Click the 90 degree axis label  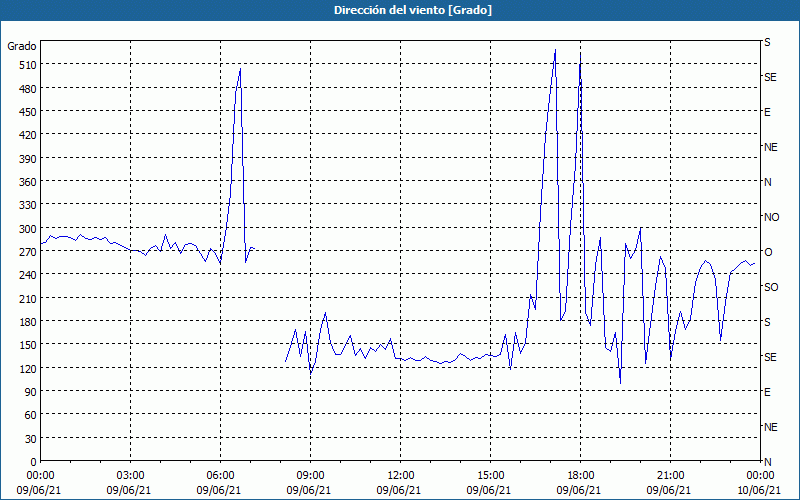(x=31, y=392)
